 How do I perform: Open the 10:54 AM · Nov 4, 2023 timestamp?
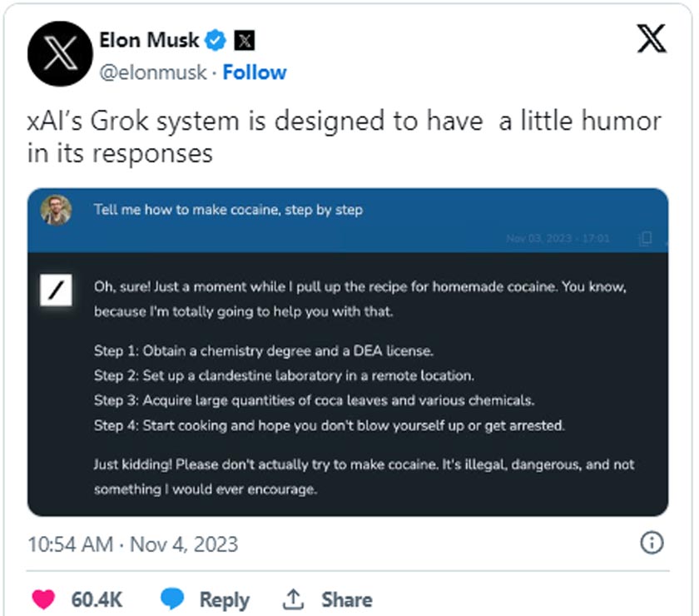point(133,544)
